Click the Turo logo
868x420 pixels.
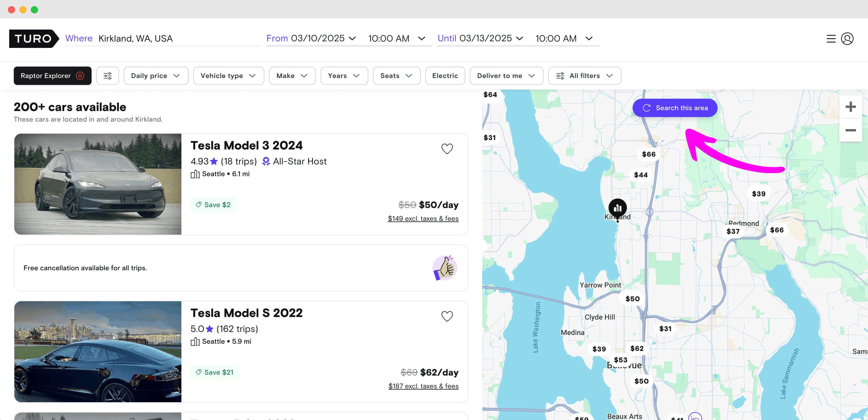point(34,38)
